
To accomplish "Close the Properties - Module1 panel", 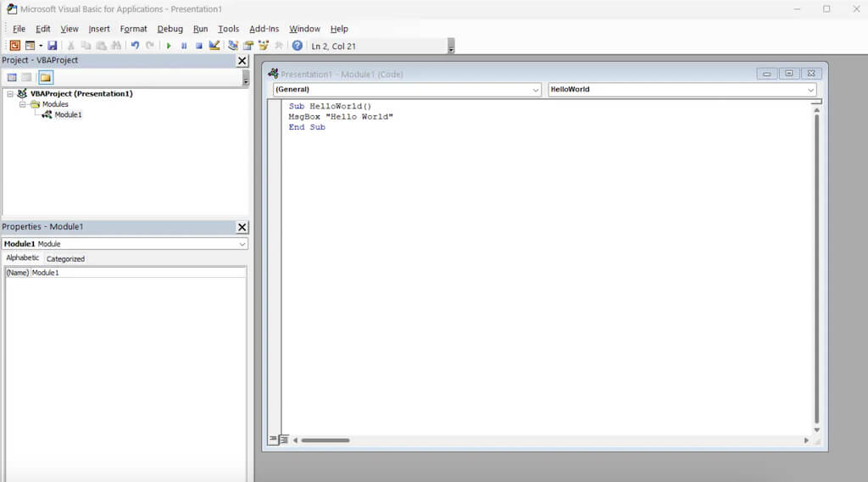I will pos(242,227).
